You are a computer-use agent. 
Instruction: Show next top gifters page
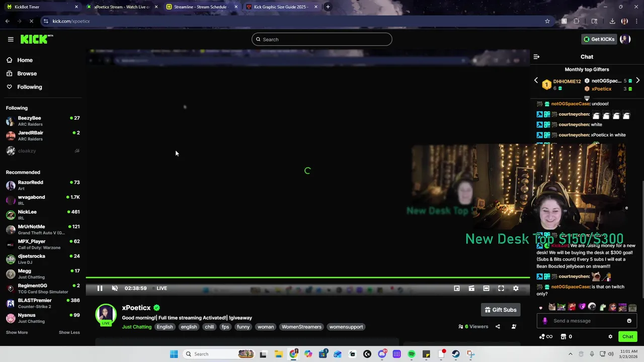click(637, 80)
